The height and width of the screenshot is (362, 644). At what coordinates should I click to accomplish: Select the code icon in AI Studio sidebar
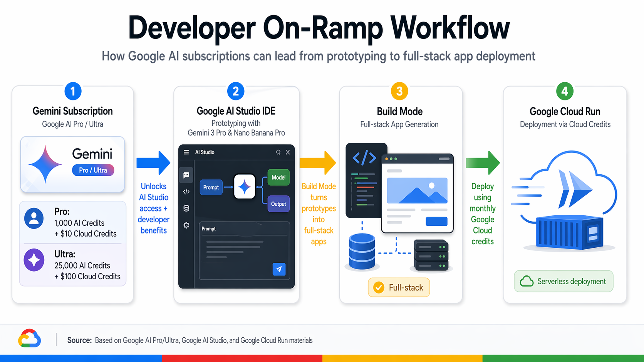[x=186, y=192]
